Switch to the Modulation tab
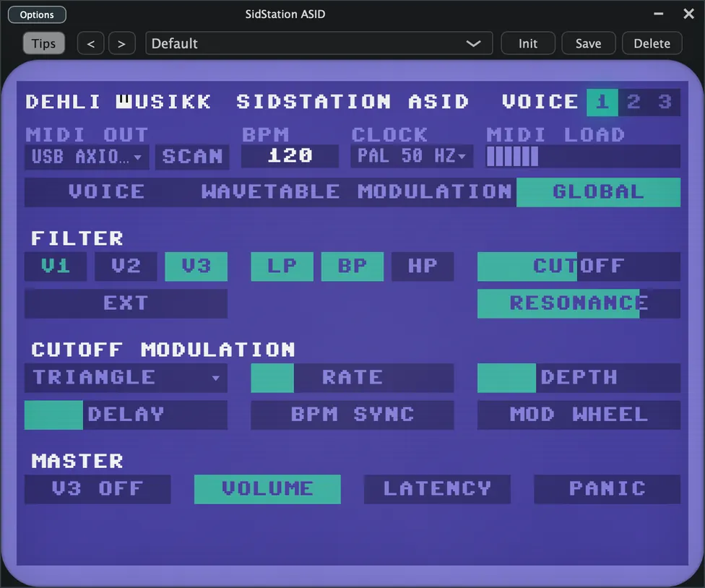This screenshot has height=588, width=705. [x=434, y=192]
